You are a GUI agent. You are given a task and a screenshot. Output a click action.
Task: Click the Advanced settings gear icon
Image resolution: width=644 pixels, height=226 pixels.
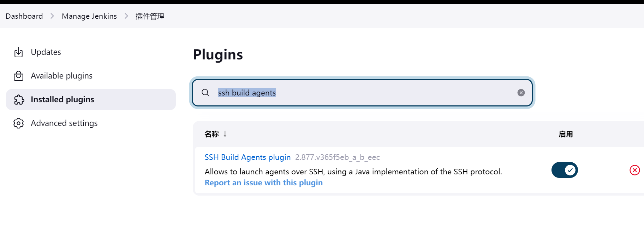coord(18,123)
